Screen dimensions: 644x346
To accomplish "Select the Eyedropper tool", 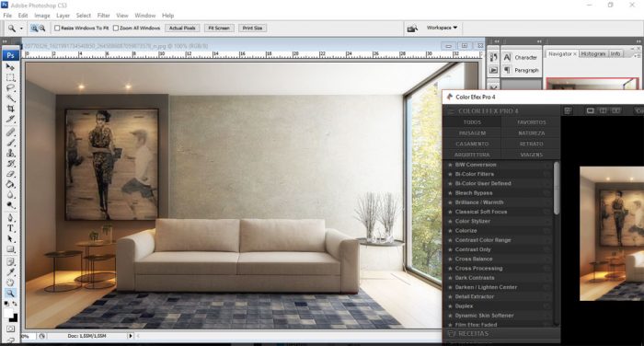I will click(11, 272).
